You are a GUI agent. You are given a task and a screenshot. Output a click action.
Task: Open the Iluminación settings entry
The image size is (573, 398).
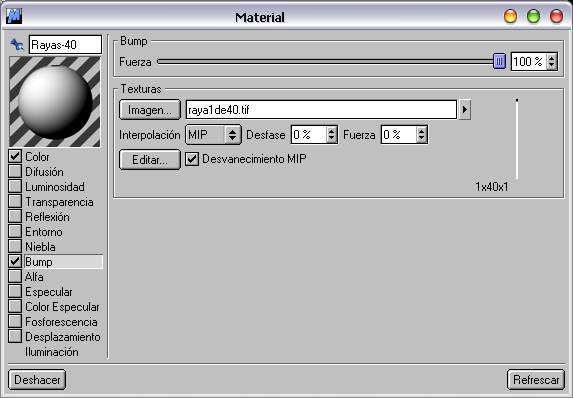coord(52,352)
